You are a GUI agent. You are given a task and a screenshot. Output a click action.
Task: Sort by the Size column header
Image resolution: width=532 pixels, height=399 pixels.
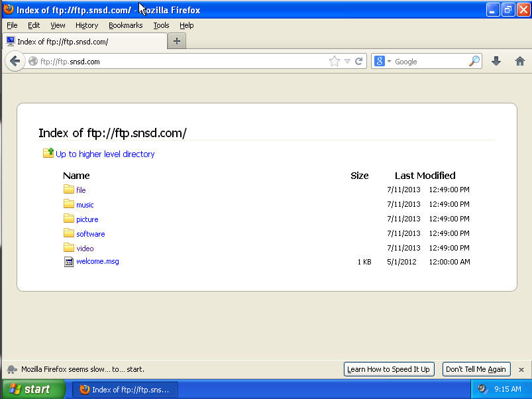point(359,176)
